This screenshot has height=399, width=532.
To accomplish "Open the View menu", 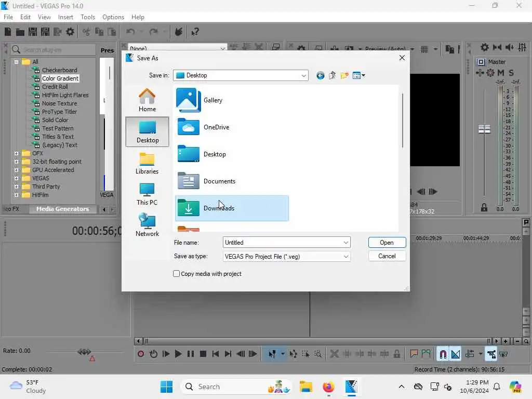I will point(44,17).
